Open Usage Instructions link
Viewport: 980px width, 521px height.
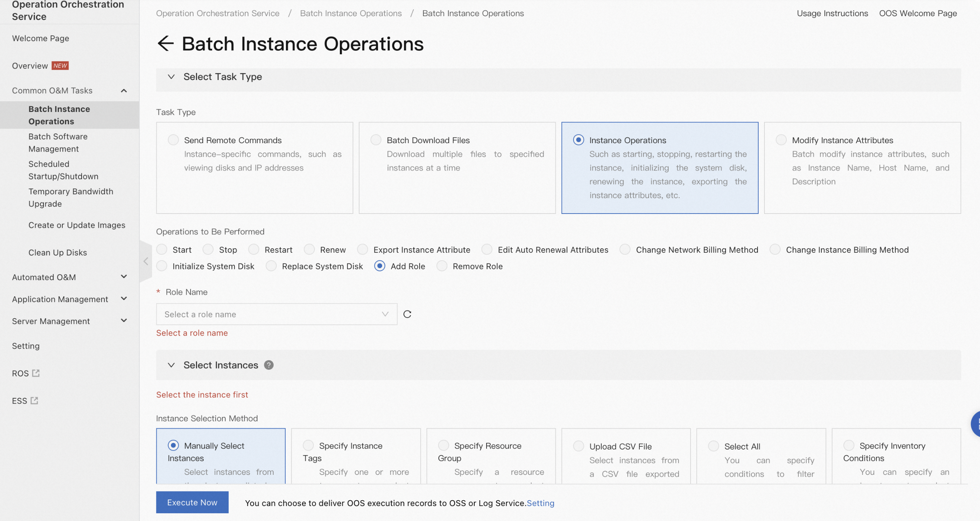pos(832,13)
